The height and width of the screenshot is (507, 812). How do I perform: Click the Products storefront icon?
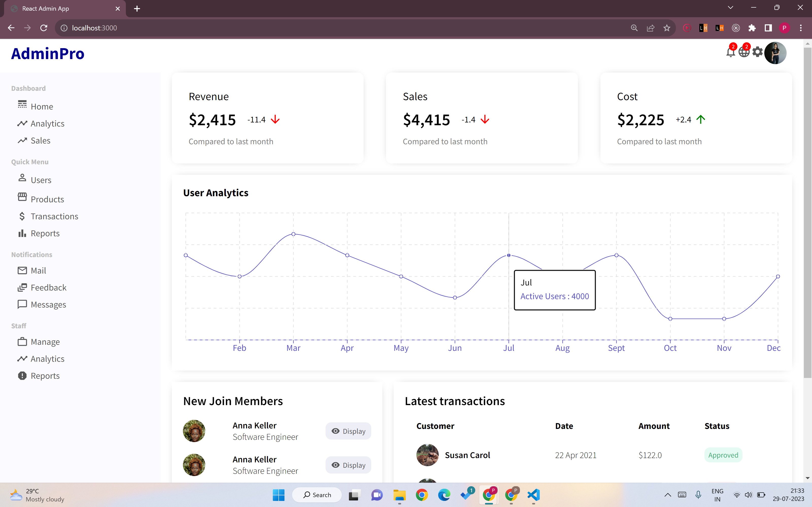(22, 197)
